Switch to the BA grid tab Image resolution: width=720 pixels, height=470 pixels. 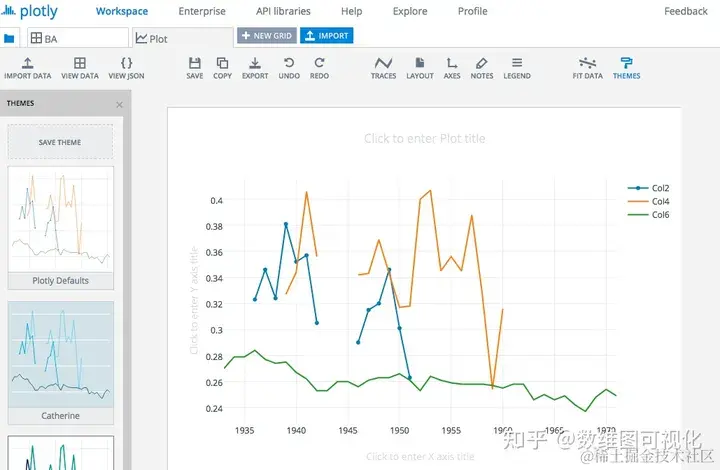[x=78, y=38]
